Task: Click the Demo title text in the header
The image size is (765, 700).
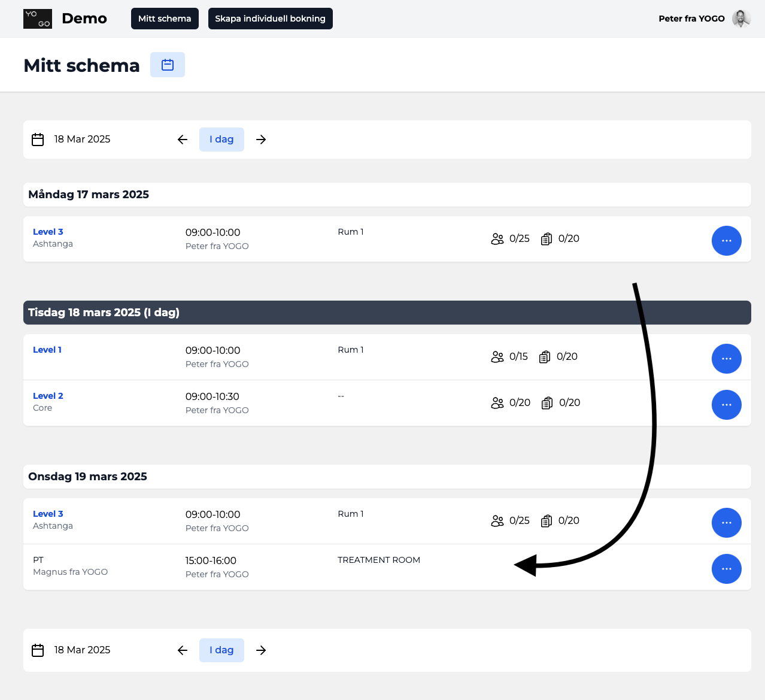Action: point(84,19)
